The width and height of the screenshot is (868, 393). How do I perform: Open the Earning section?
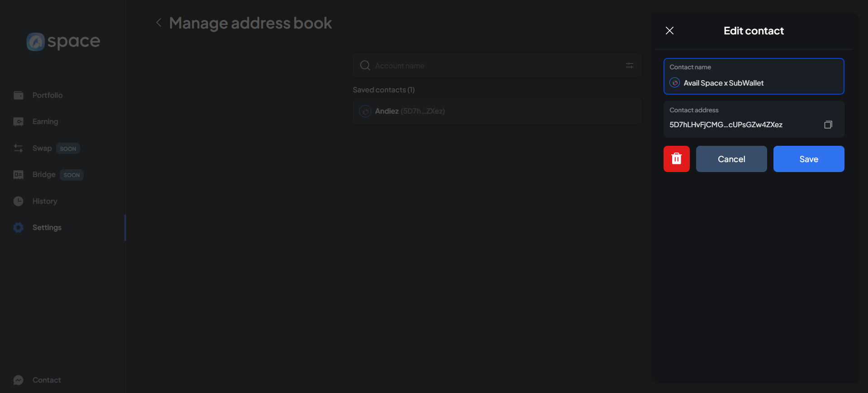[x=45, y=121]
